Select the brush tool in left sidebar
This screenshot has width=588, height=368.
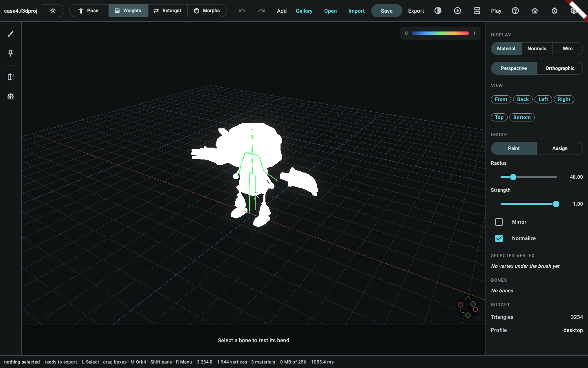[11, 34]
